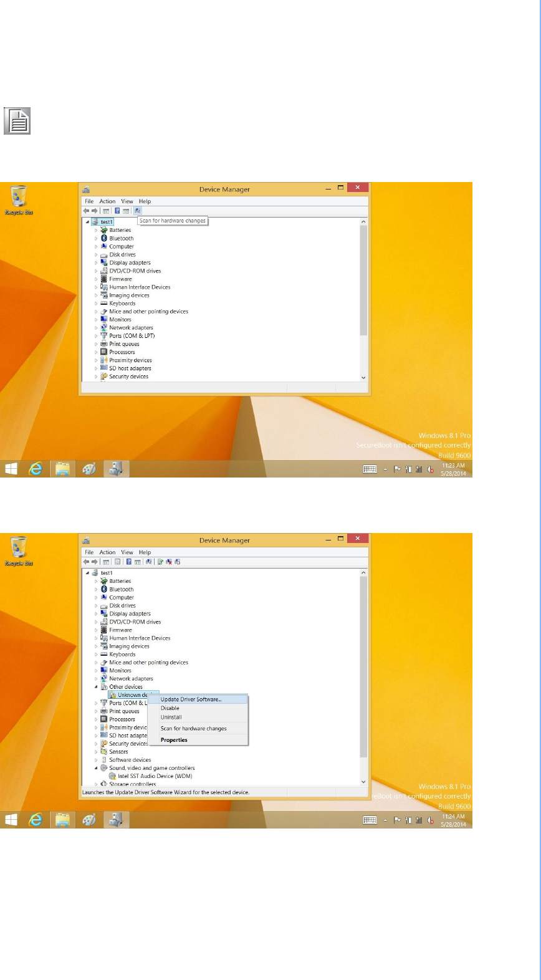Screen dimensions: 541x980
Task: Select DVD/CD-ROM drives in the lower window
Action: [x=135, y=622]
